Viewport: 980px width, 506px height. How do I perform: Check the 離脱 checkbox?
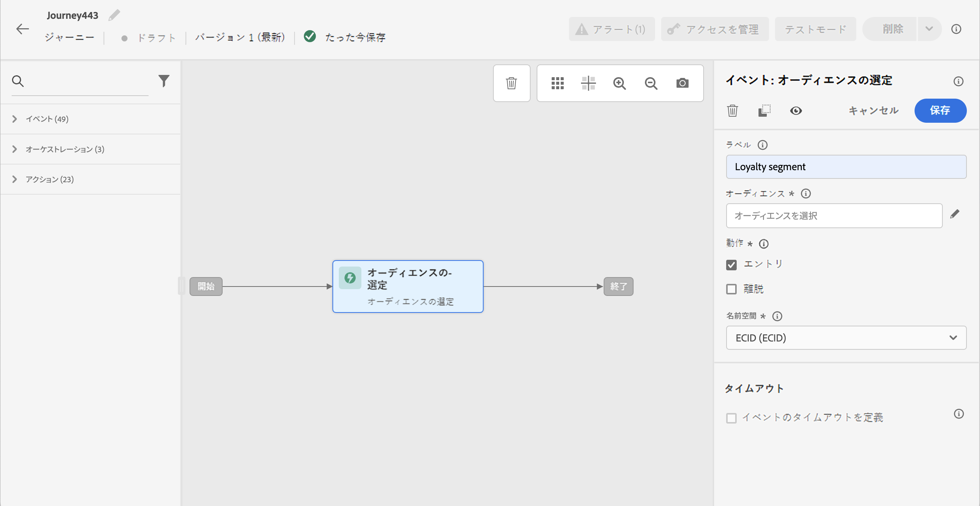[x=731, y=289]
